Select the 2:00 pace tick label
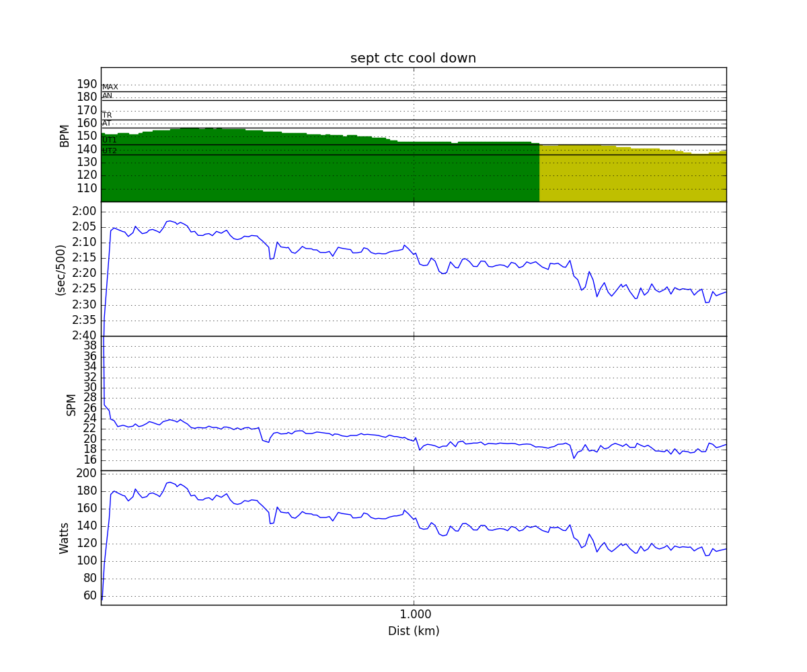Image resolution: width=807 pixels, height=672 pixels. click(x=84, y=211)
